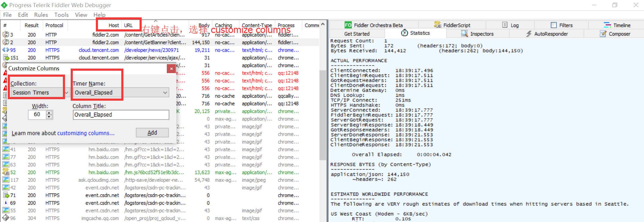Viewport: 644px width, 222px height.
Task: Increase the Width value with up arrow
Action: [x=49, y=112]
